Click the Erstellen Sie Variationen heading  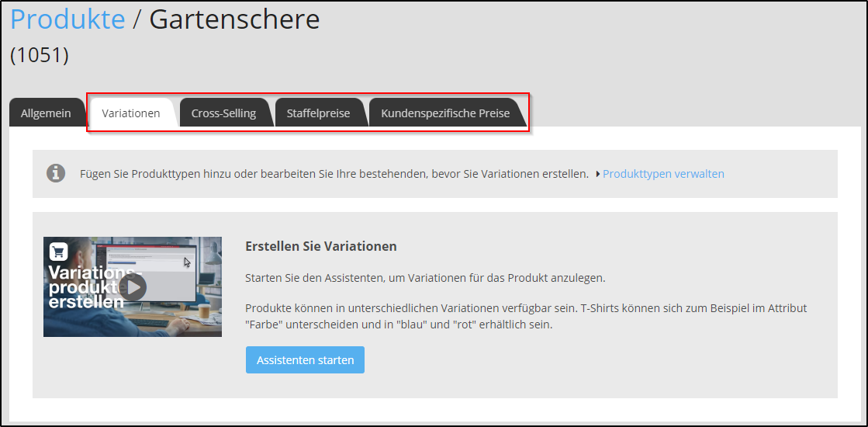point(321,246)
